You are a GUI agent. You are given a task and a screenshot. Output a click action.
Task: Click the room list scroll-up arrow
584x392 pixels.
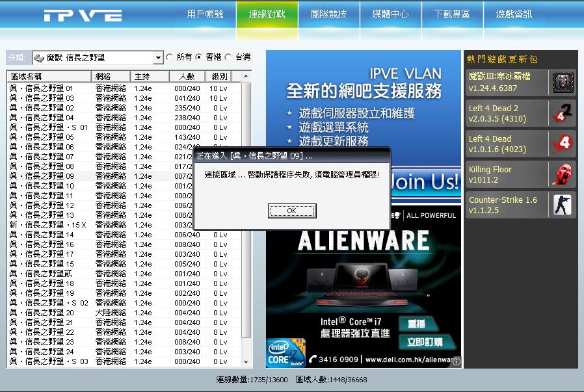(x=246, y=76)
